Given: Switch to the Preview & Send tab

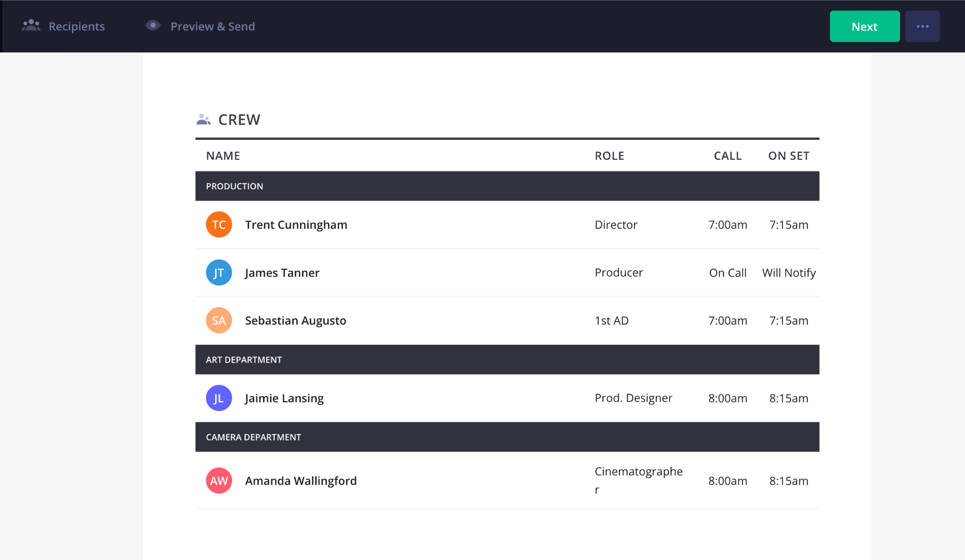Looking at the screenshot, I should click(x=213, y=26).
